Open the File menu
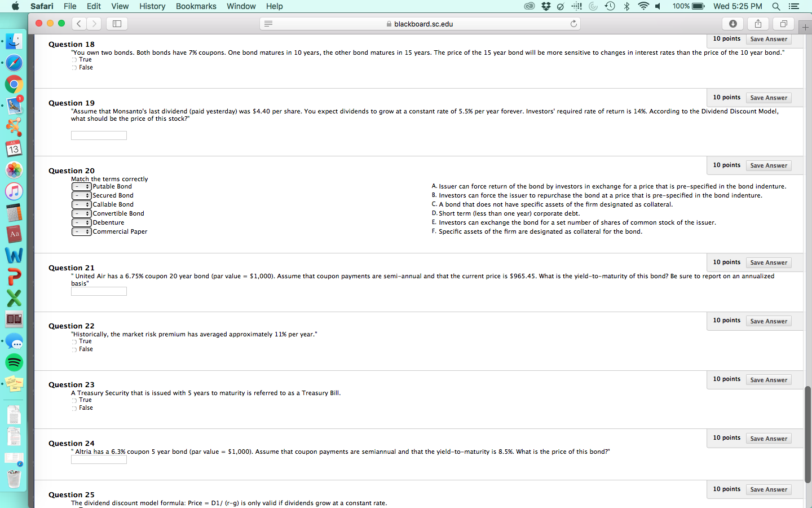Screen dimensions: 812x508 tap(70, 6)
